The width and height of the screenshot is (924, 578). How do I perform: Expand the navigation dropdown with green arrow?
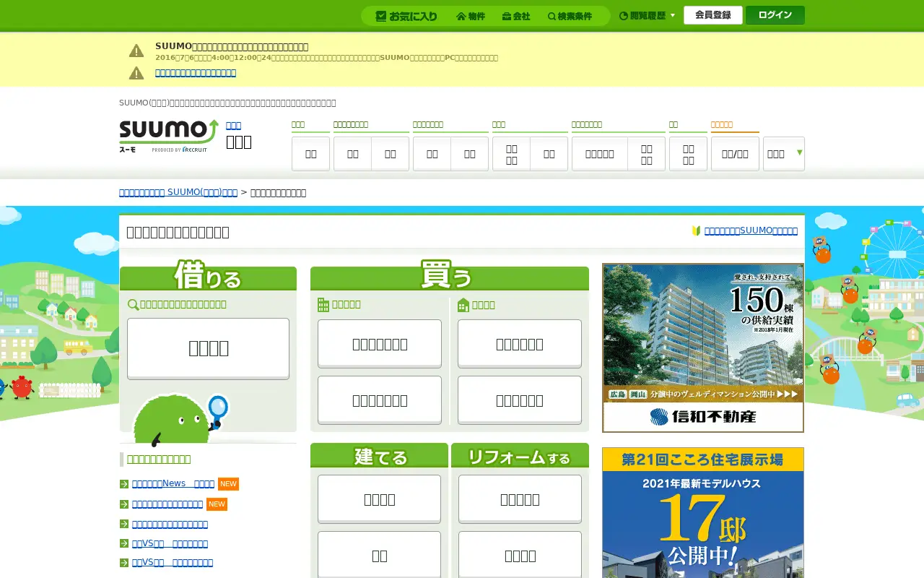(784, 153)
